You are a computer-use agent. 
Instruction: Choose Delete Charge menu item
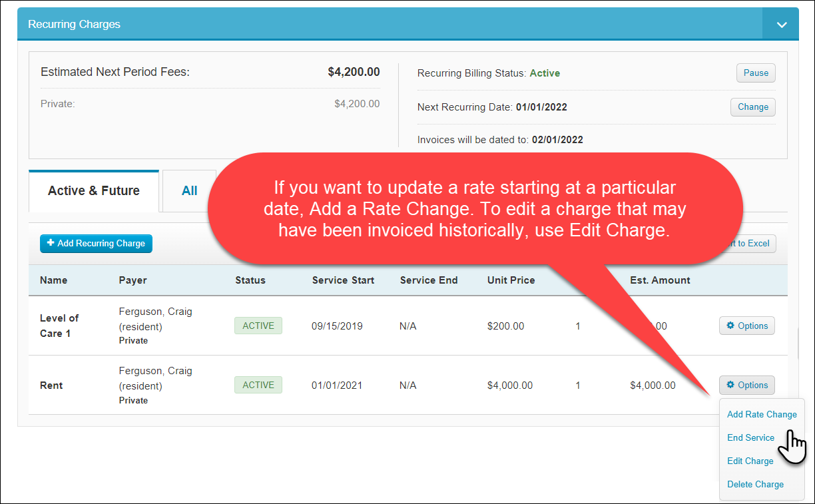pos(755,484)
